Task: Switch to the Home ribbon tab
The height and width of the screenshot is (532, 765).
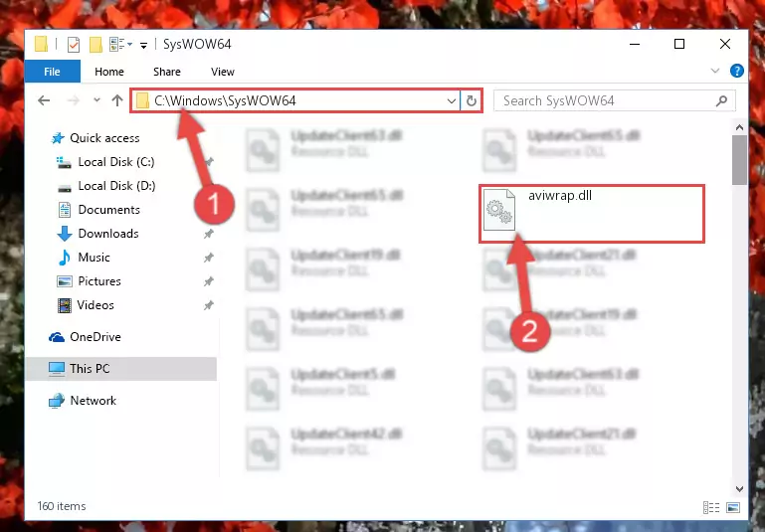Action: (109, 72)
